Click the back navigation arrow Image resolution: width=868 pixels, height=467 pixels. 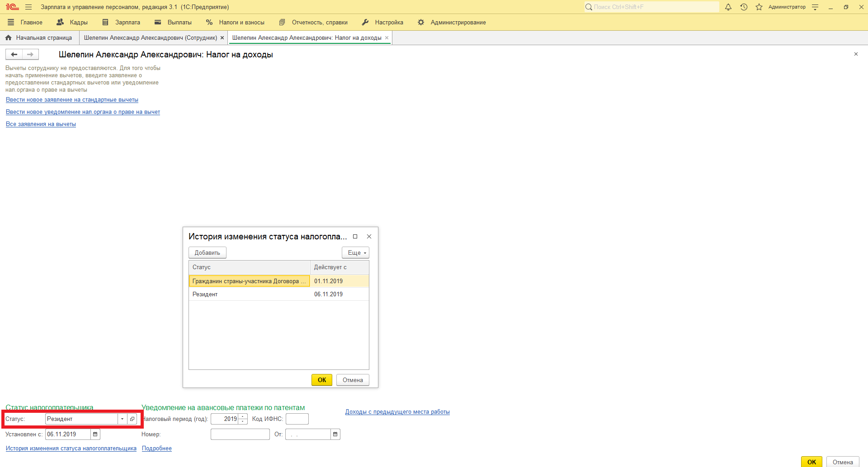click(14, 55)
